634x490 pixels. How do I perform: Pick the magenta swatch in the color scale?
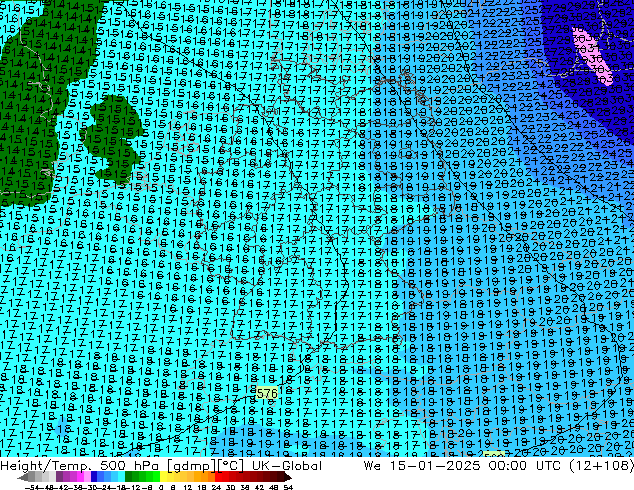pos(80,477)
